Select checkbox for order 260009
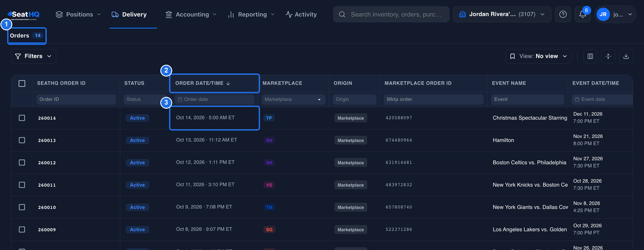This screenshot has width=644, height=250. pyautogui.click(x=22, y=229)
